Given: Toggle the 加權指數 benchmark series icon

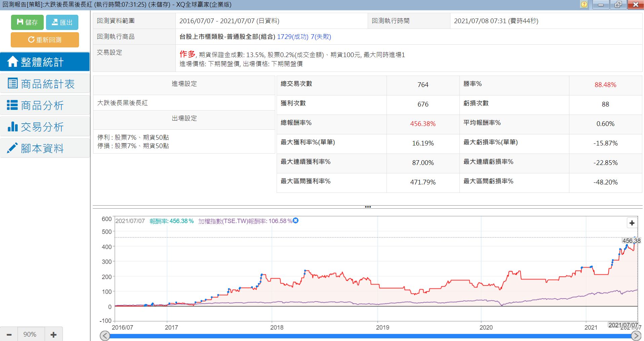Looking at the screenshot, I should (295, 220).
